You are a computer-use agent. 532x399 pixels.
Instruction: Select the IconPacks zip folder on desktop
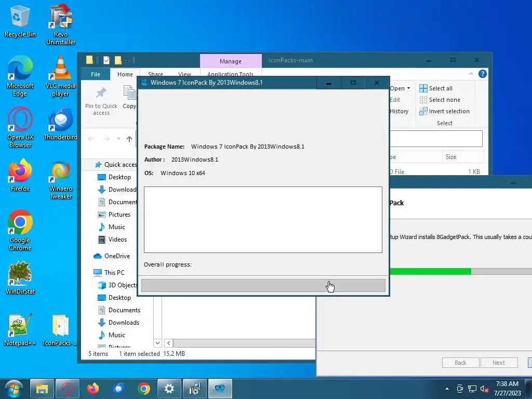60,330
